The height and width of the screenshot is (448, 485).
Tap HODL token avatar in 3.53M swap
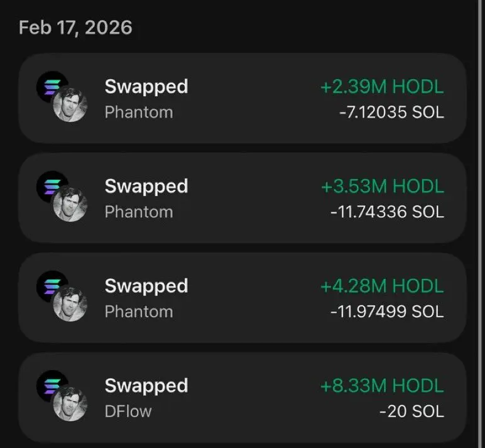70,204
